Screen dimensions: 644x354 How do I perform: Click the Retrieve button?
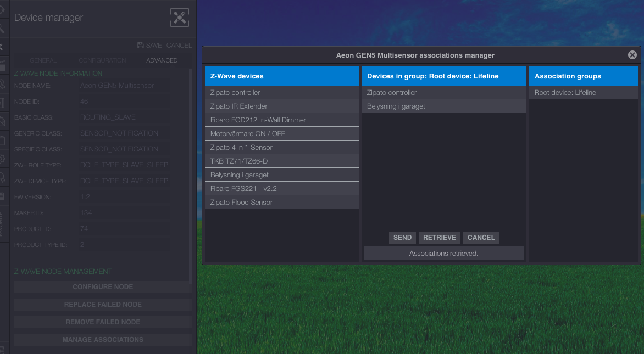point(440,238)
